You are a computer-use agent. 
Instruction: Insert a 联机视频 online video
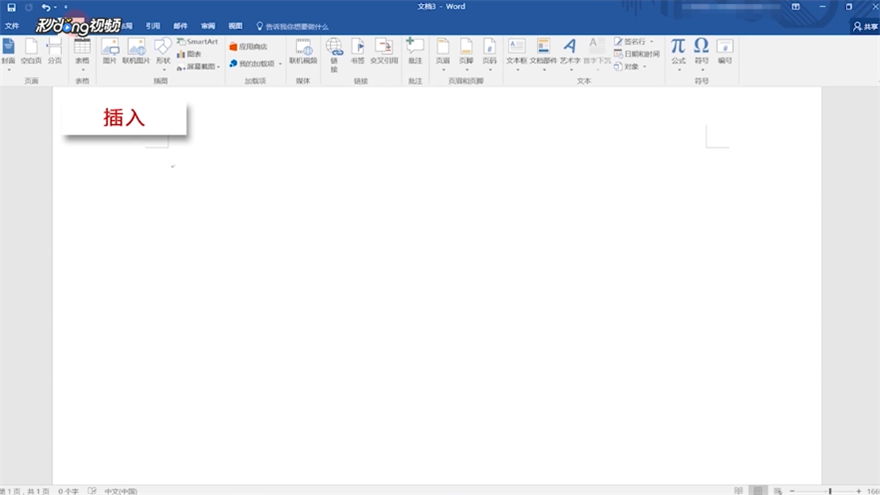pyautogui.click(x=303, y=52)
